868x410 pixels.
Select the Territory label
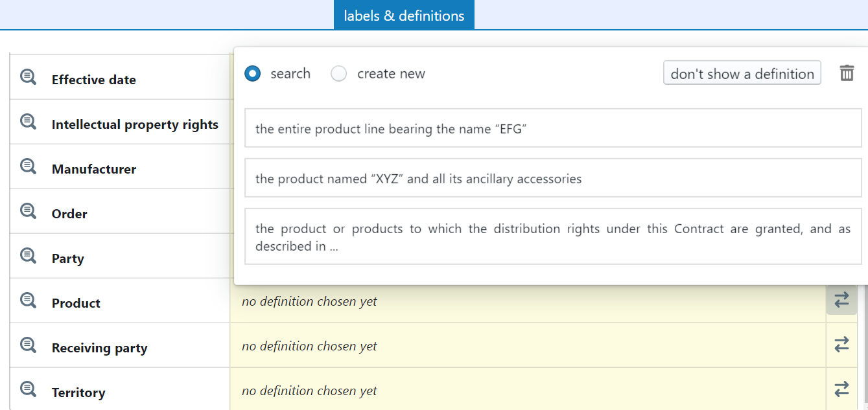tap(78, 393)
